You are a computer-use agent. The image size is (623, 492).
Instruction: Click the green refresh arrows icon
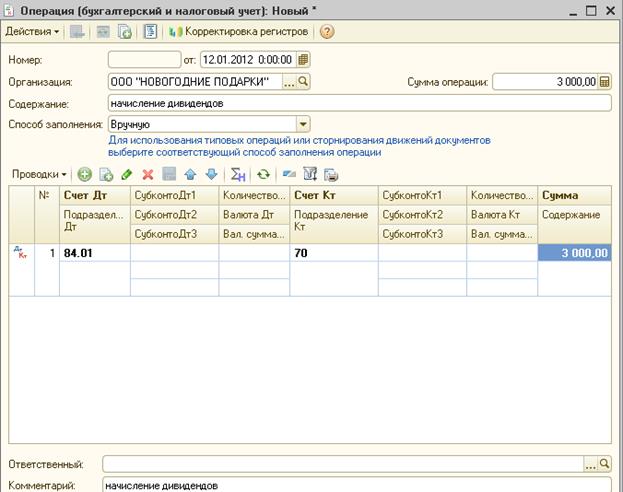[x=263, y=174]
